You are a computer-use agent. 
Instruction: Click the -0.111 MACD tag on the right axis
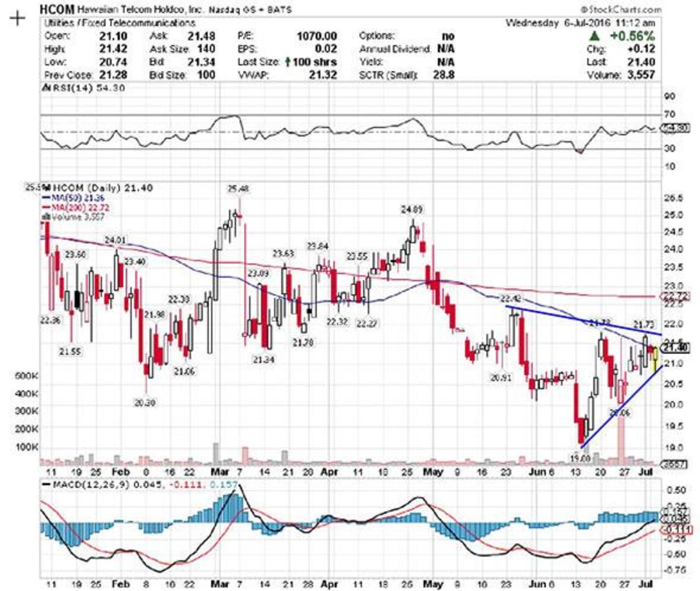pyautogui.click(x=677, y=529)
